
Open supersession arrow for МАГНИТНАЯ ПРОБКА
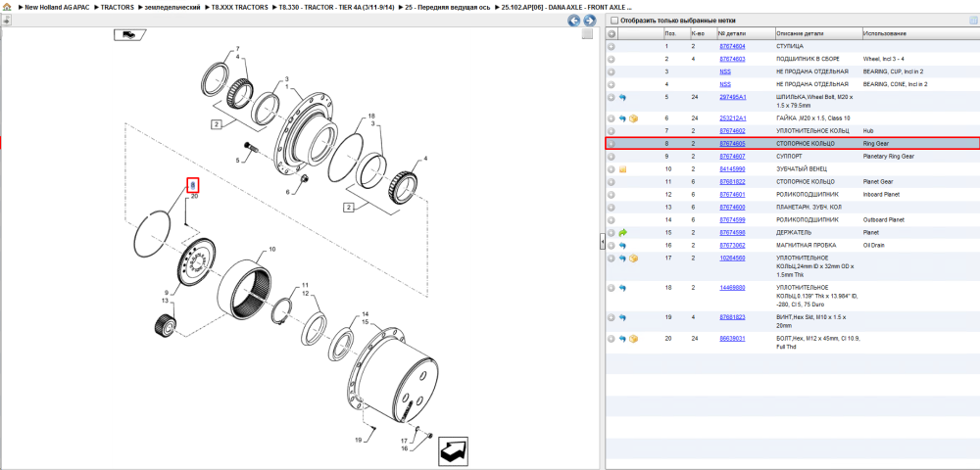tap(622, 246)
